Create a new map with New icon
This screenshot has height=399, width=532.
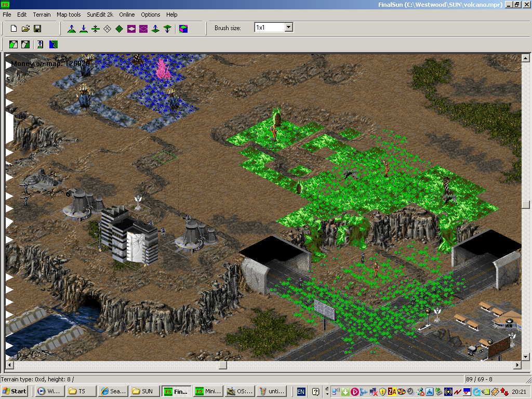point(14,29)
